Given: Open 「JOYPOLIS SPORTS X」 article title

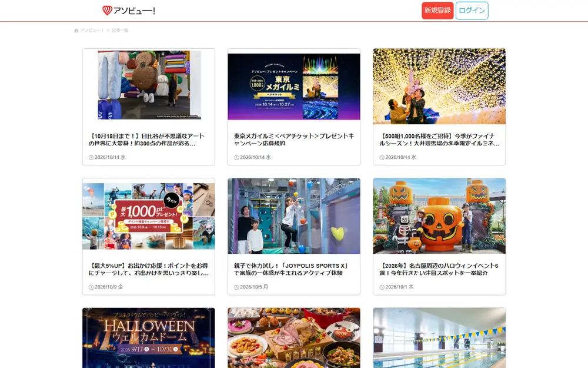Looking at the screenshot, I should click(292, 269).
